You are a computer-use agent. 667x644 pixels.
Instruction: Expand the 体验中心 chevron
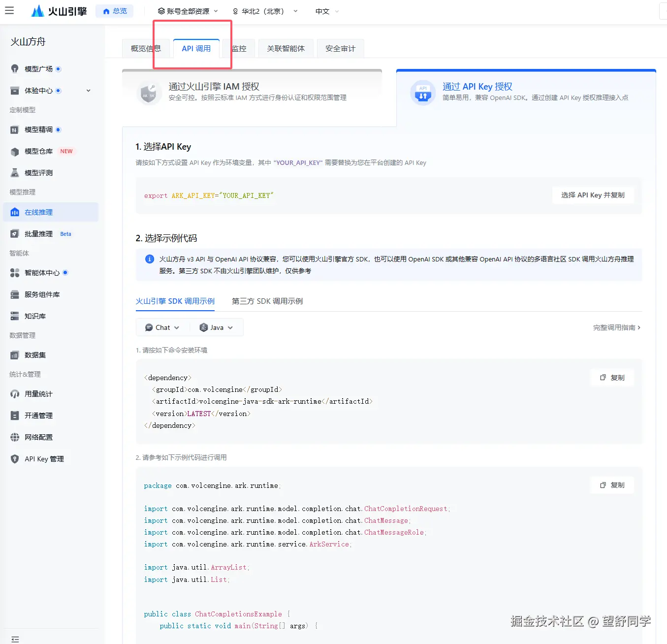(x=89, y=91)
